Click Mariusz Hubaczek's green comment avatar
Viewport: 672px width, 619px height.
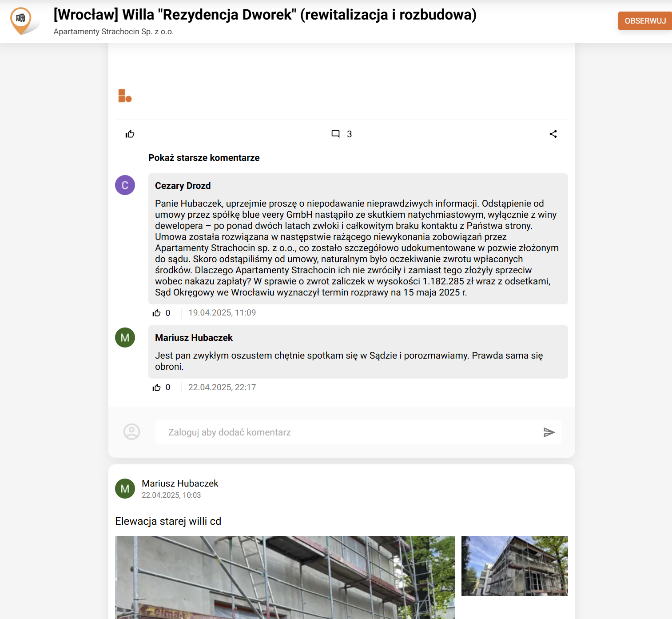[125, 338]
